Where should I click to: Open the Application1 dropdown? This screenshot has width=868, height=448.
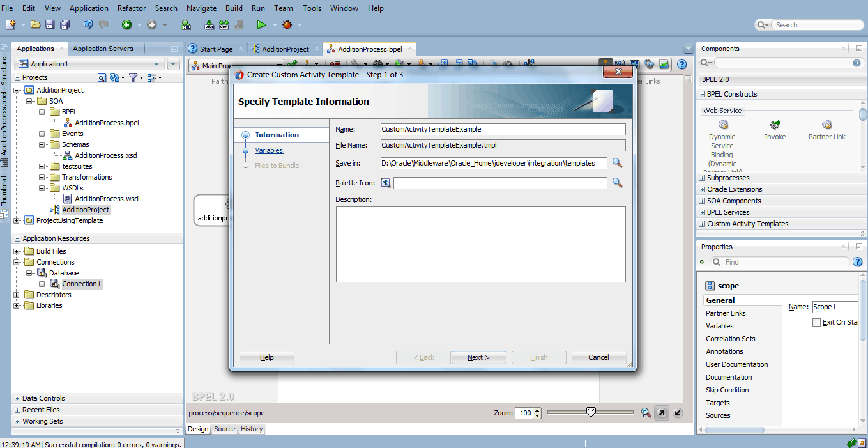coord(156,64)
